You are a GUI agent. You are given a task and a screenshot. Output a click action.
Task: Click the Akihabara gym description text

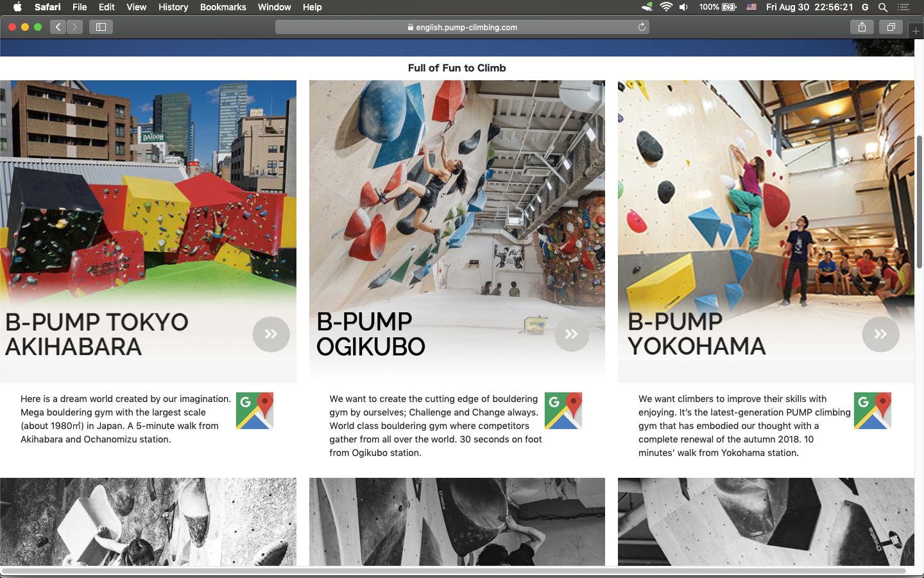click(126, 419)
